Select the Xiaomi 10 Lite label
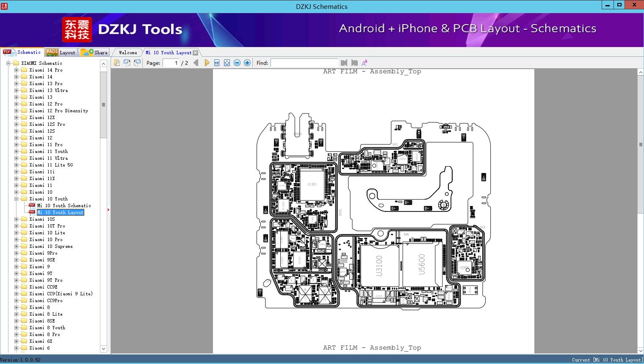The height and width of the screenshot is (364, 644). pyautogui.click(x=47, y=233)
